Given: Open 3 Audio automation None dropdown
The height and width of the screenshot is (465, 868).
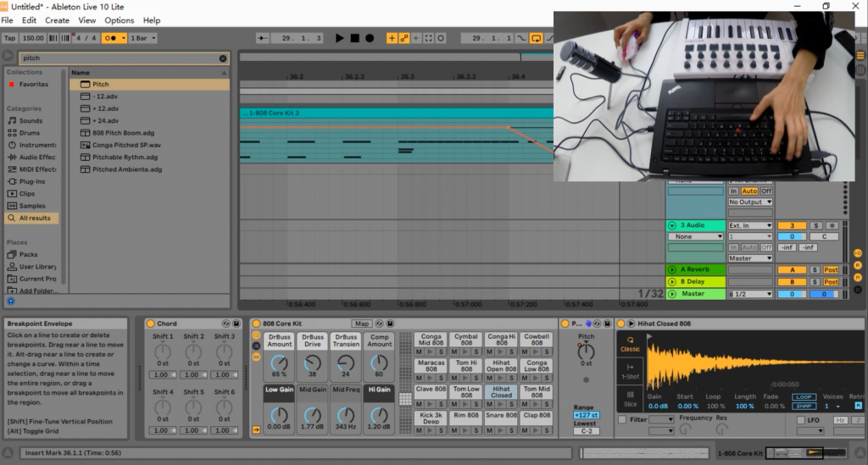Looking at the screenshot, I should (696, 236).
